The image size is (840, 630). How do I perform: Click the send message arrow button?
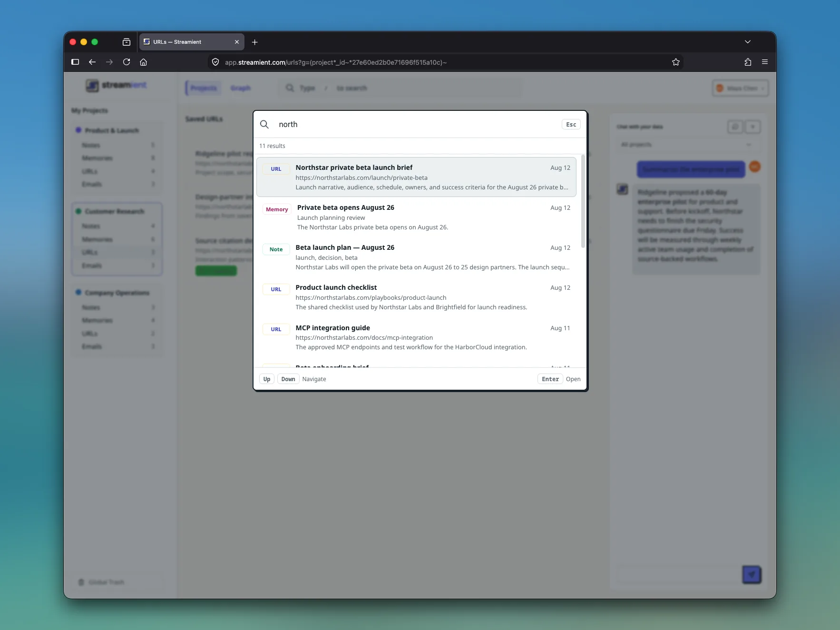point(752,575)
